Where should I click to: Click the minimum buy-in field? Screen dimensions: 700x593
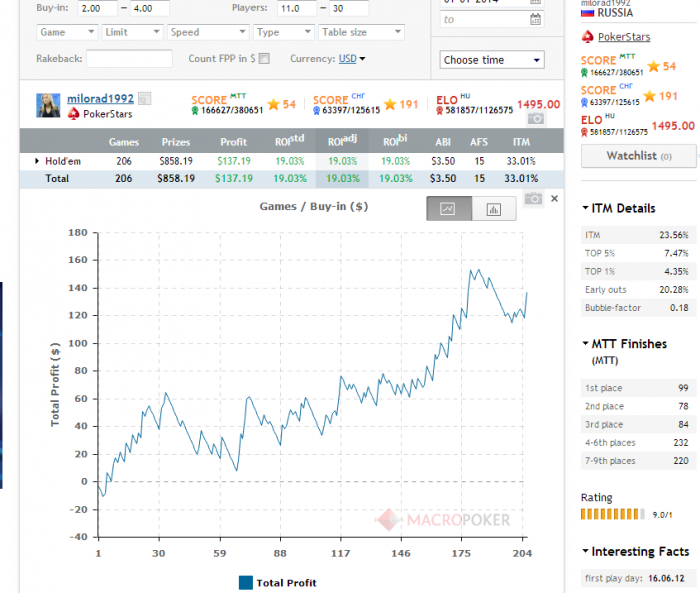(97, 8)
